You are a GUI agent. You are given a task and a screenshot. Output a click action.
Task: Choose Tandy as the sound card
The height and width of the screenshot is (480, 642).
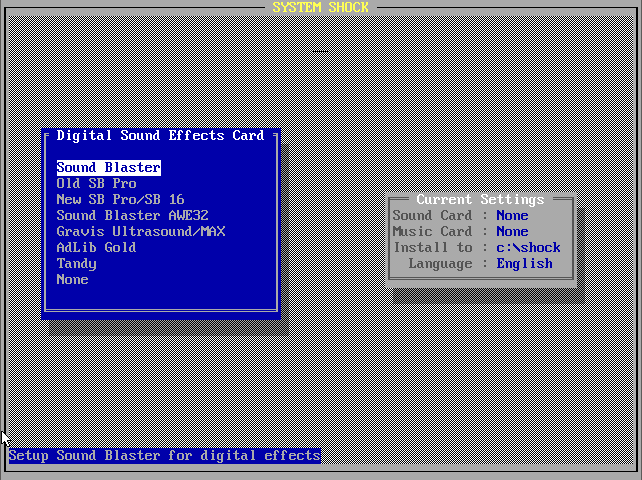(x=76, y=264)
